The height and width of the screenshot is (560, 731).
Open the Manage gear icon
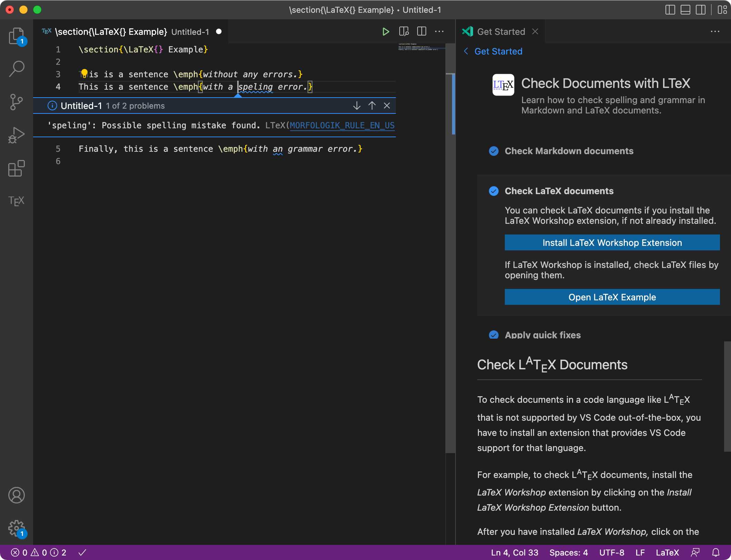pos(16,528)
